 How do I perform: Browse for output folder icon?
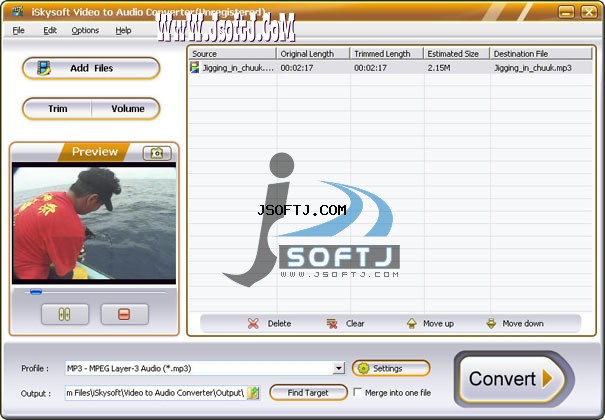pyautogui.click(x=253, y=393)
